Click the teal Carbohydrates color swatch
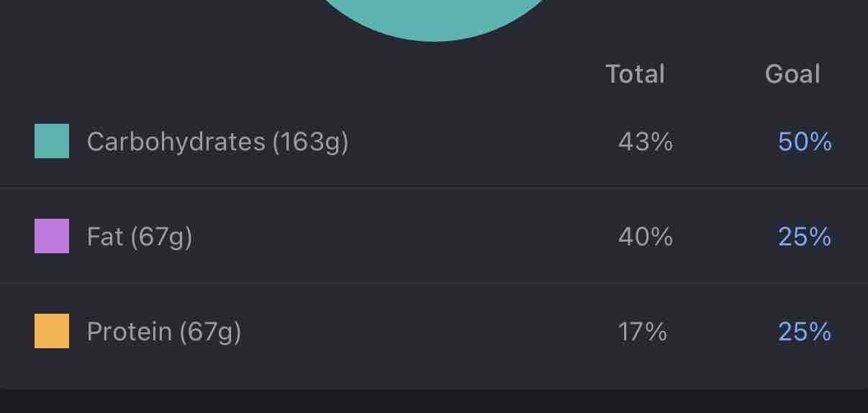868x413 pixels. (52, 141)
